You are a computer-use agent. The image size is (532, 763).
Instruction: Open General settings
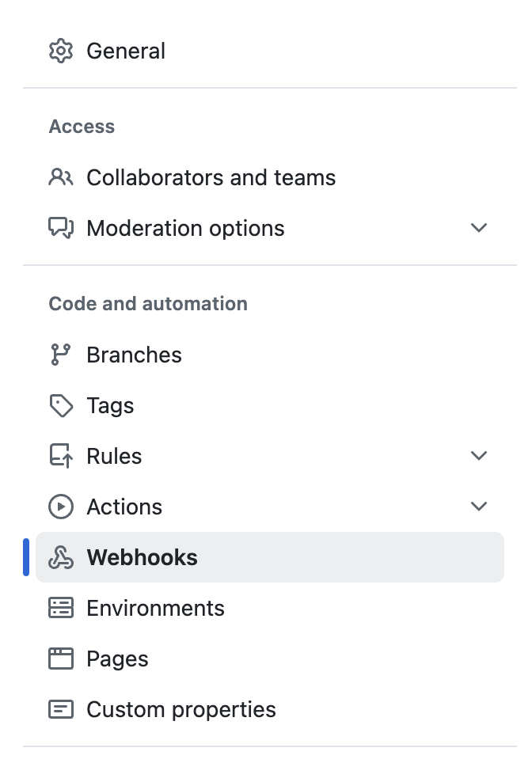126,51
